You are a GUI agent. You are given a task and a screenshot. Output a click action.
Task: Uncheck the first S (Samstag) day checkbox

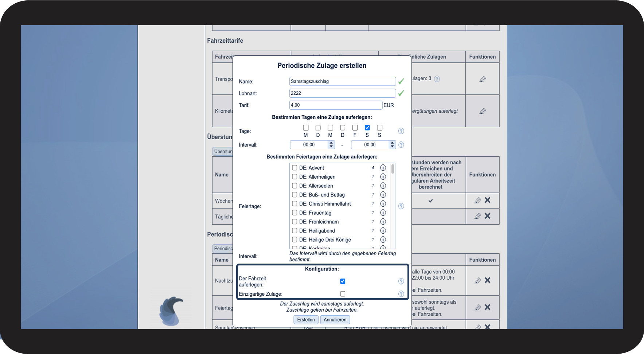tap(367, 128)
